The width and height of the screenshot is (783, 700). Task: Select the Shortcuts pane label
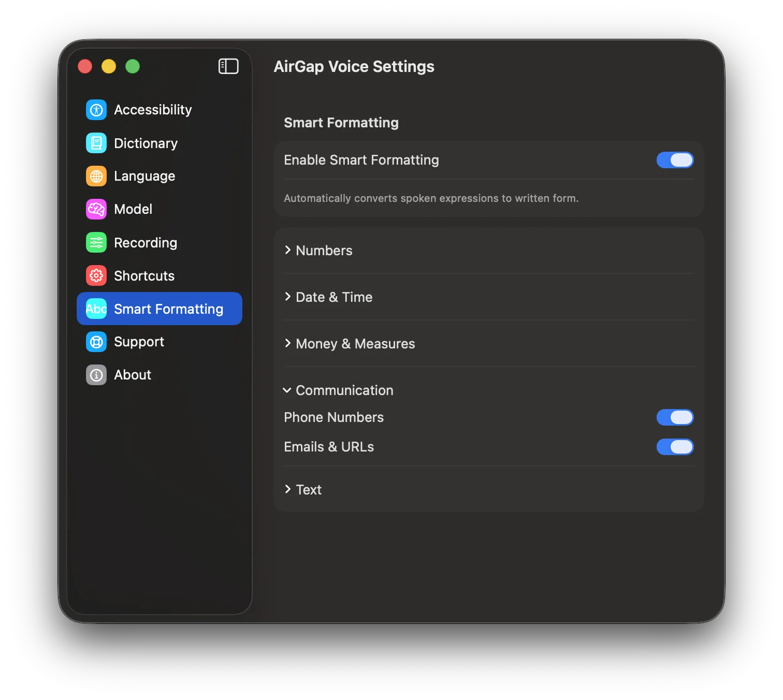coord(144,276)
